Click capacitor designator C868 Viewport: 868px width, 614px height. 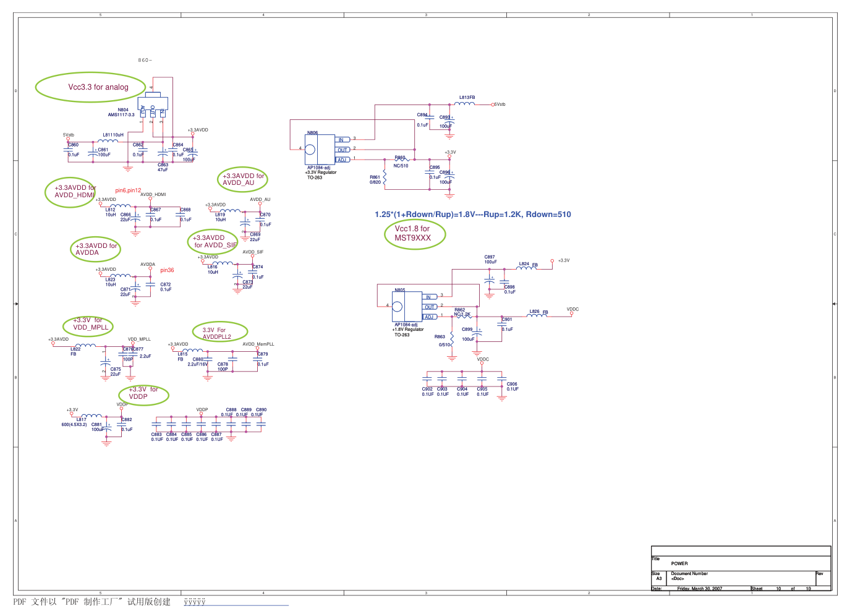(x=185, y=210)
